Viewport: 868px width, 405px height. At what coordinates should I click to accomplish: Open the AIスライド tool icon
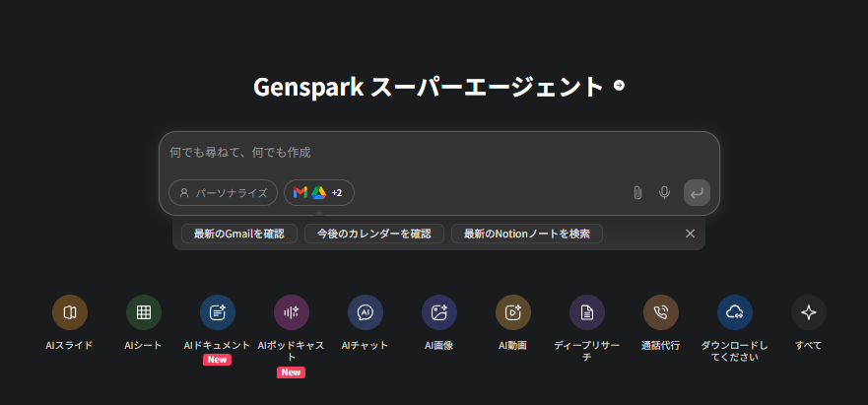[70, 312]
